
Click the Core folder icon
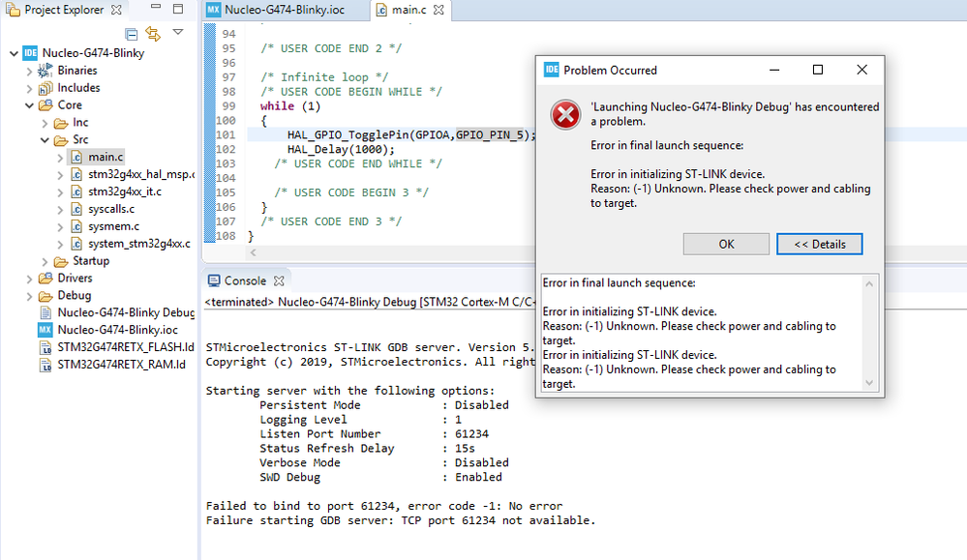tap(45, 105)
